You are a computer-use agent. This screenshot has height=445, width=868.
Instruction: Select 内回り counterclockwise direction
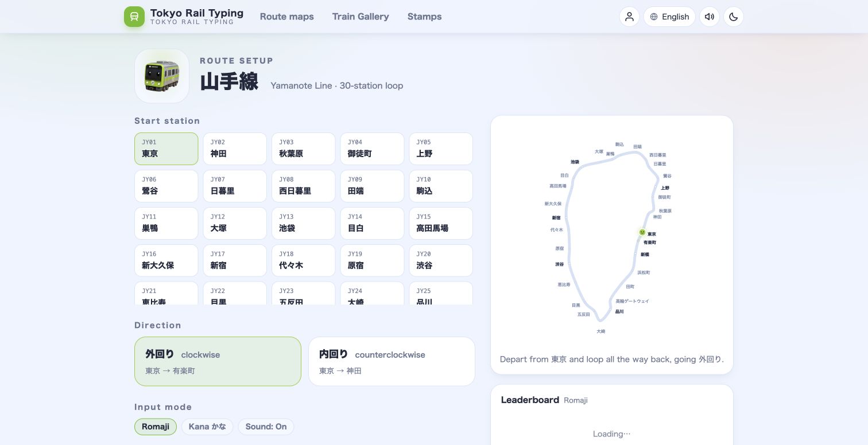(x=392, y=361)
